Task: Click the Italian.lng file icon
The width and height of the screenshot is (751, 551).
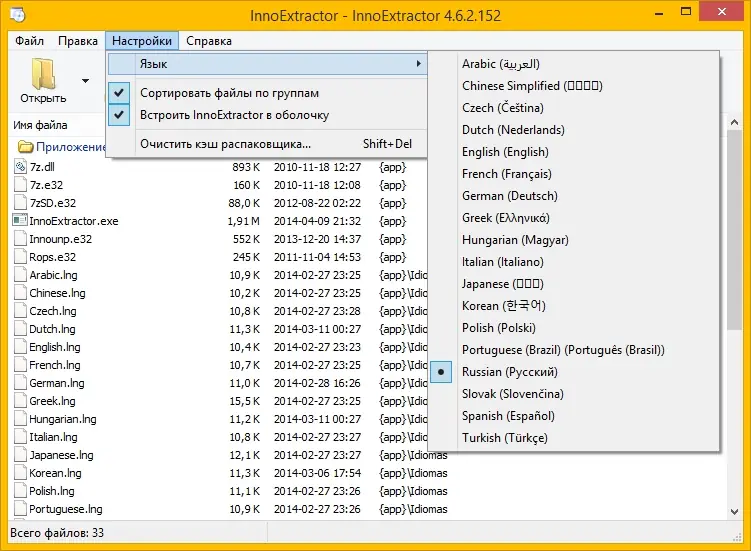Action: [20, 436]
